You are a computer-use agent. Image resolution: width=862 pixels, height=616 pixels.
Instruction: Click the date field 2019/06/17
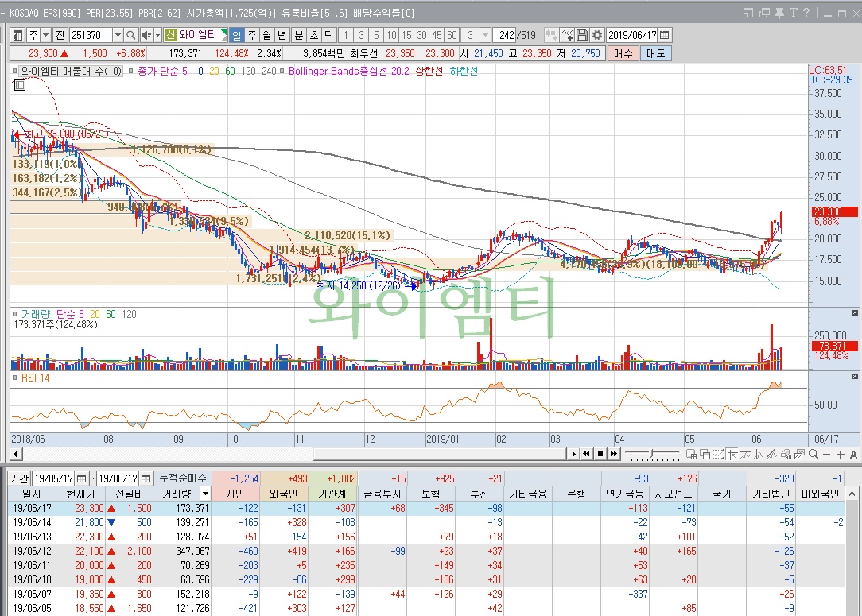632,35
